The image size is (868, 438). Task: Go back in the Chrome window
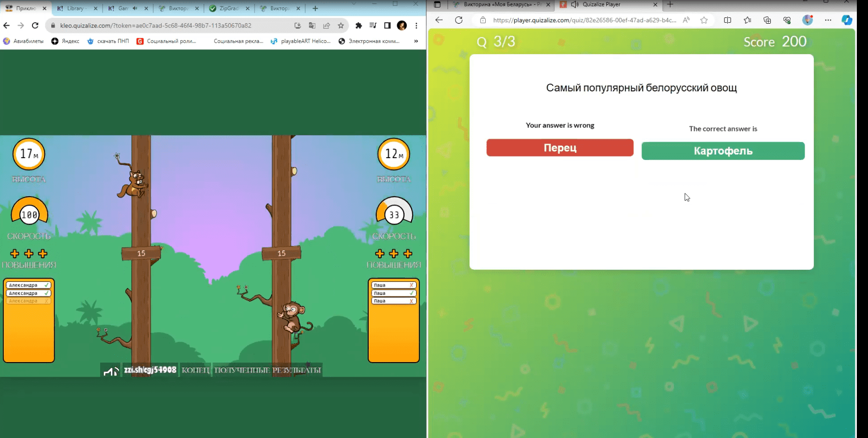point(6,26)
